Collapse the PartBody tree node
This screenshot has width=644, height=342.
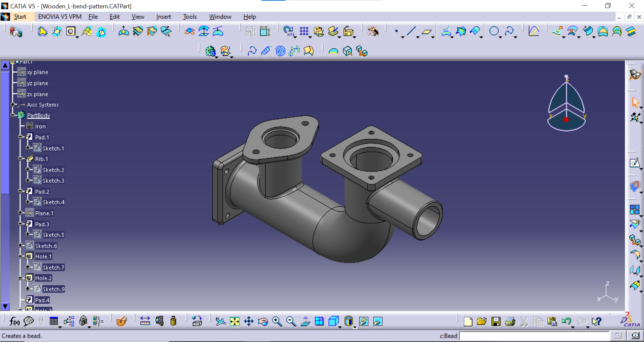point(13,115)
